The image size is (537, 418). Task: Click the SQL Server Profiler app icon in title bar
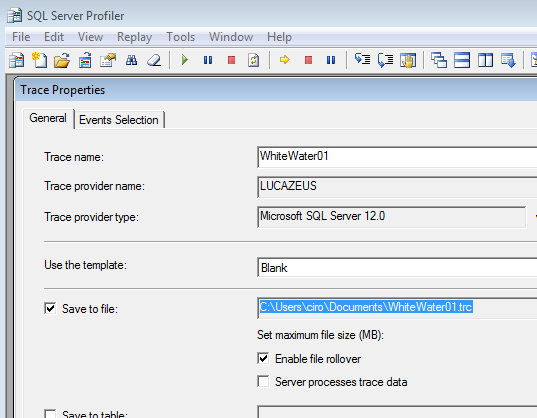point(15,16)
